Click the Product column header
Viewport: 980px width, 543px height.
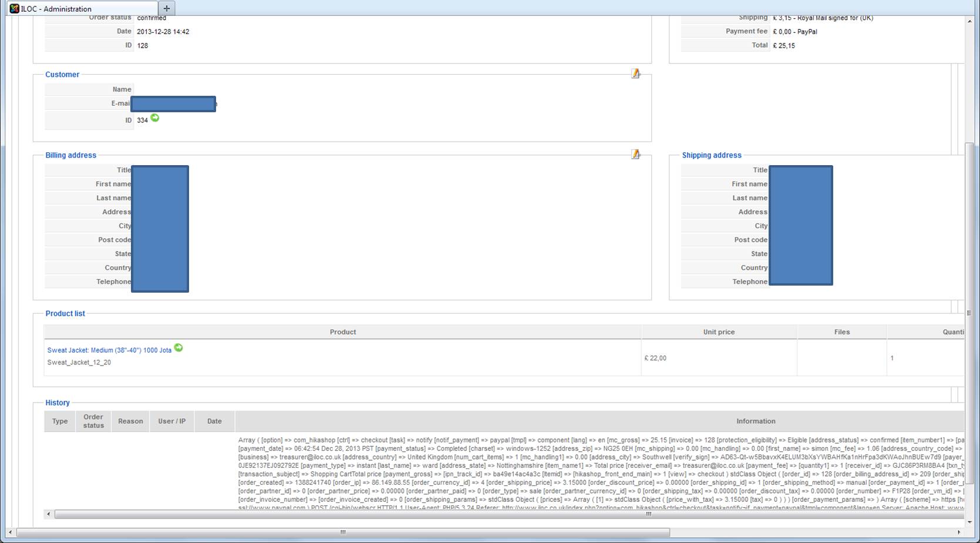(x=343, y=332)
